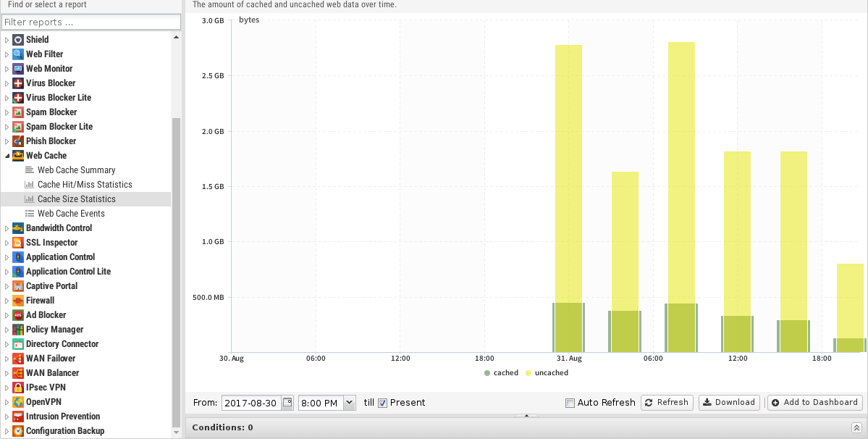
Task: Expand the Firewall tree node
Action: 7,301
